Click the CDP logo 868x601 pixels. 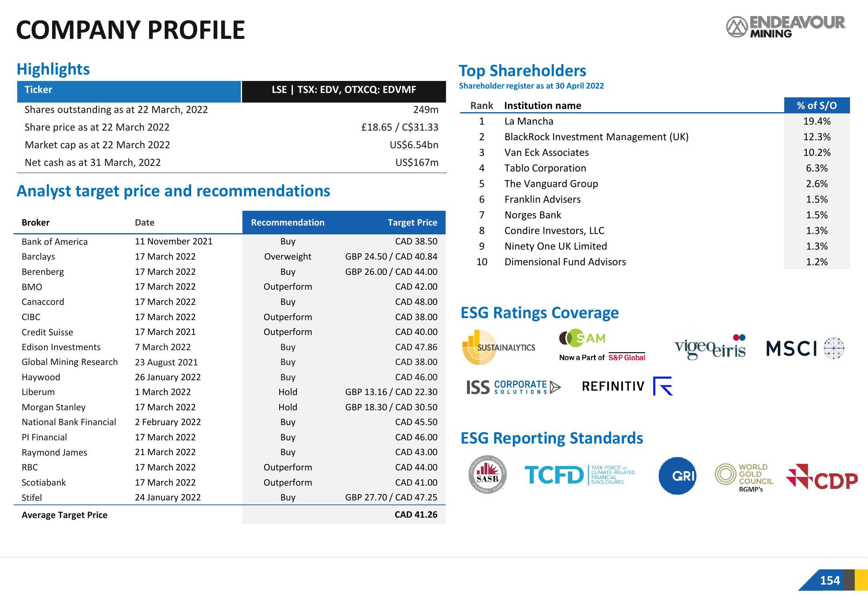click(822, 477)
